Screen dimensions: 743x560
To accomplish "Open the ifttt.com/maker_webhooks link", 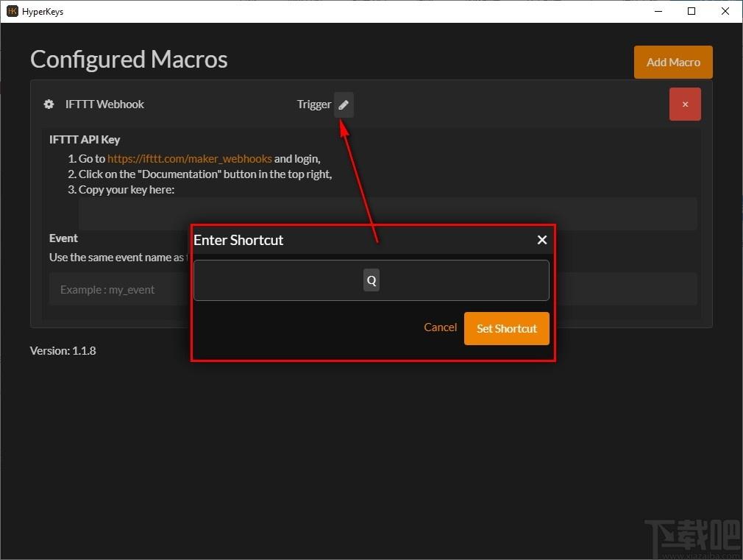I will pyautogui.click(x=190, y=158).
